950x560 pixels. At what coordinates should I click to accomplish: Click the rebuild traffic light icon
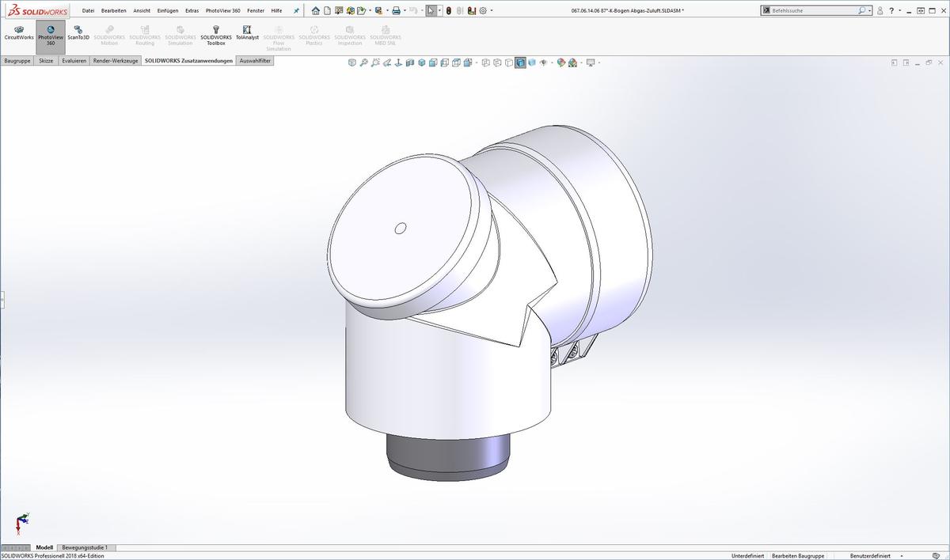pyautogui.click(x=449, y=10)
